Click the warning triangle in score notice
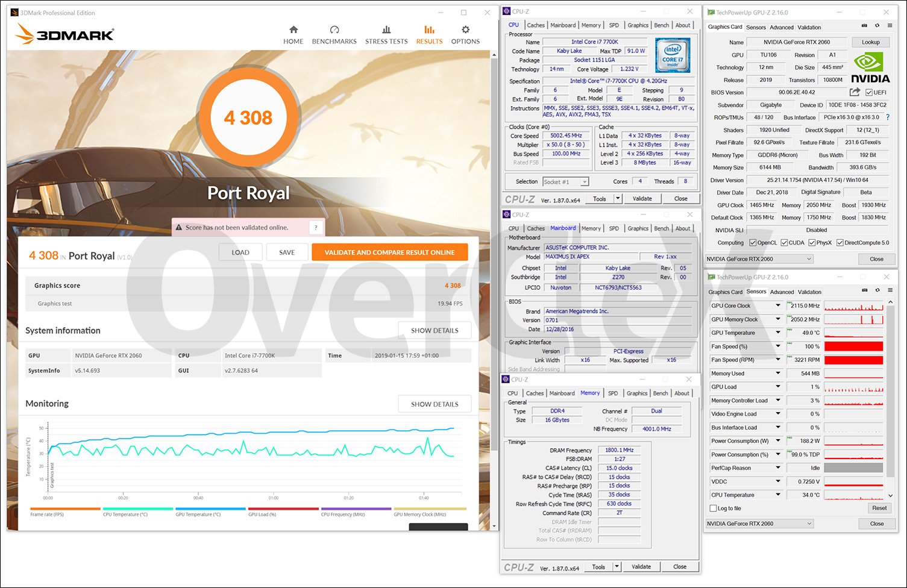The width and height of the screenshot is (907, 588). (178, 228)
